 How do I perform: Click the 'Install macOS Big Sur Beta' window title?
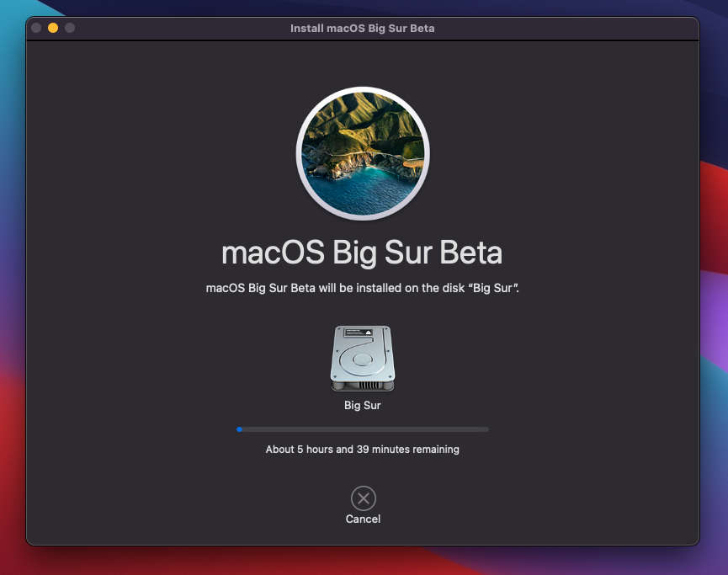tap(363, 29)
